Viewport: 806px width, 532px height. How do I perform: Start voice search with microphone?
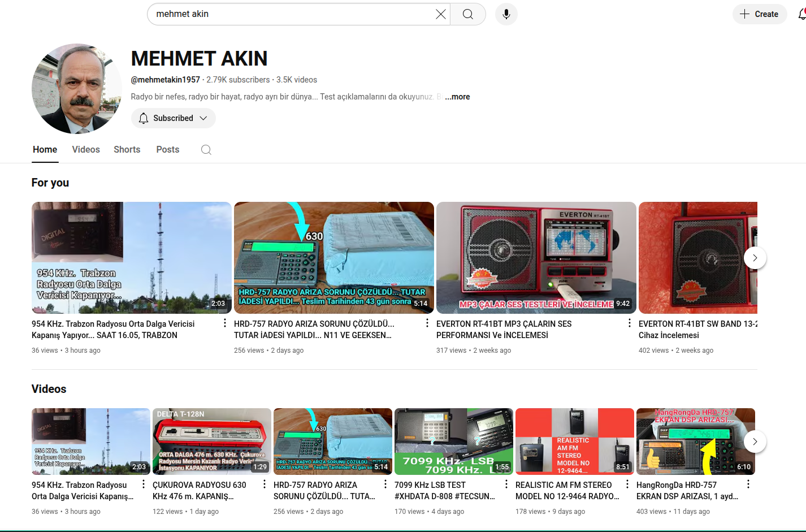(506, 14)
